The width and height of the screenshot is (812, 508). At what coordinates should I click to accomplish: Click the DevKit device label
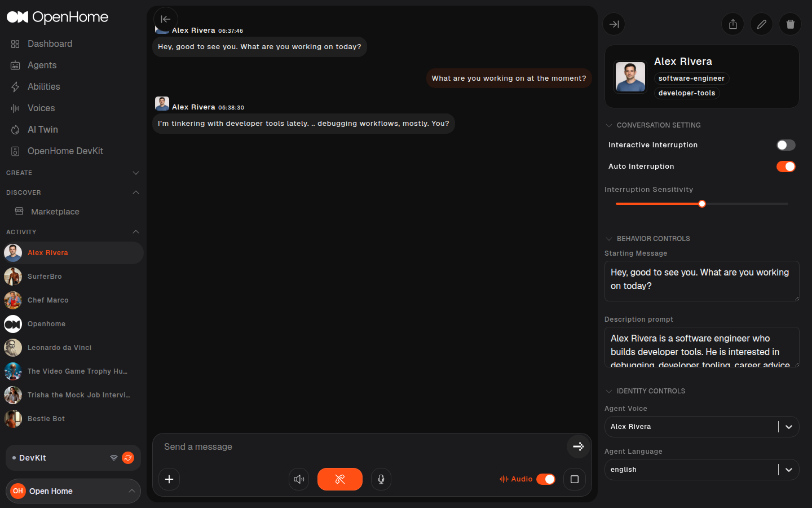click(x=33, y=458)
